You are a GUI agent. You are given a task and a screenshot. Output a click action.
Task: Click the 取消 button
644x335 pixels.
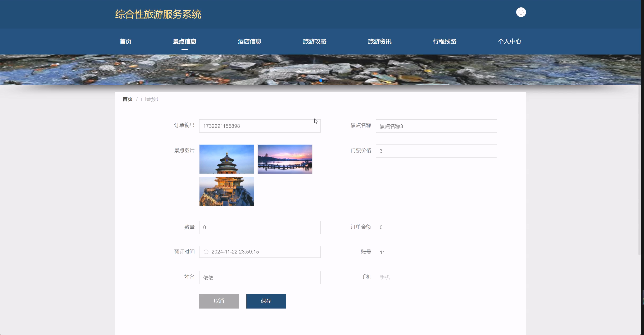click(219, 301)
